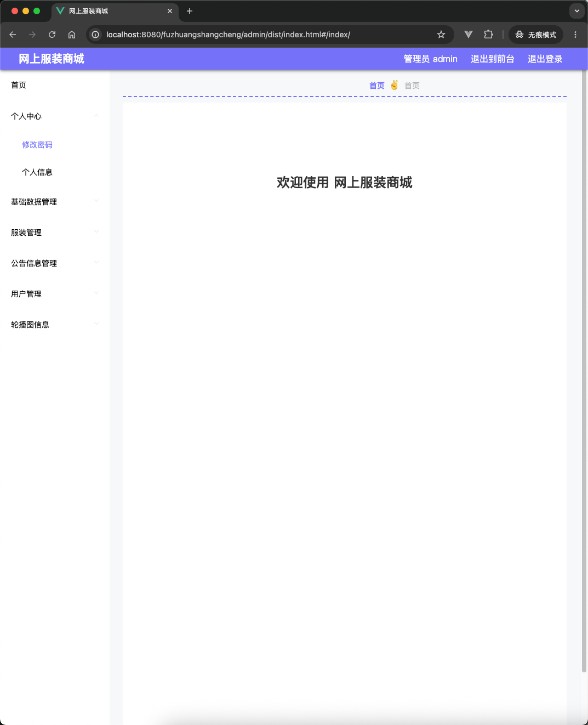Open the tab search dropdown arrow
This screenshot has height=725, width=588.
(x=576, y=11)
